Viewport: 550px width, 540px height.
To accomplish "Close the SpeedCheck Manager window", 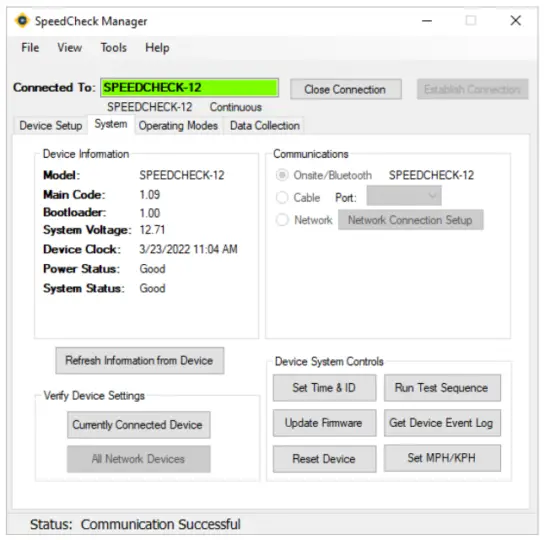I will click(516, 21).
